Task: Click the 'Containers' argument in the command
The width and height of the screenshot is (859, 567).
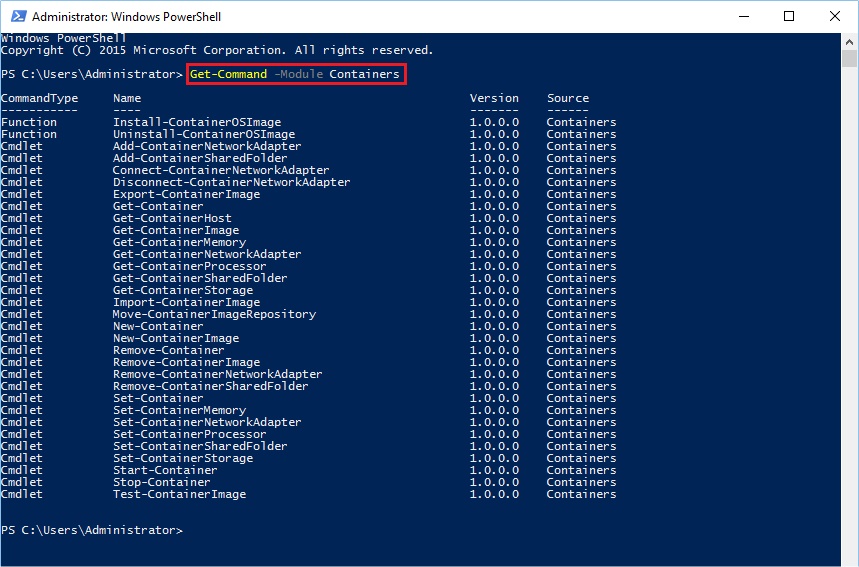Action: pos(364,74)
